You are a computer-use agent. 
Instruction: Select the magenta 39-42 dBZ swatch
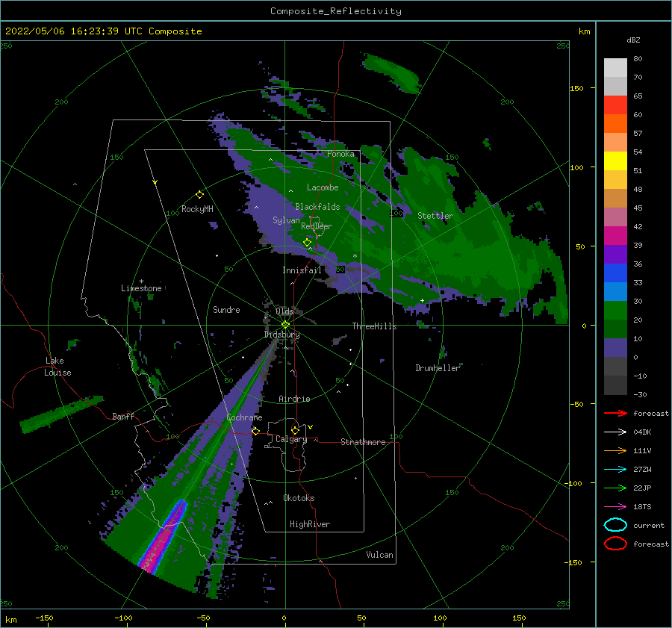point(615,236)
